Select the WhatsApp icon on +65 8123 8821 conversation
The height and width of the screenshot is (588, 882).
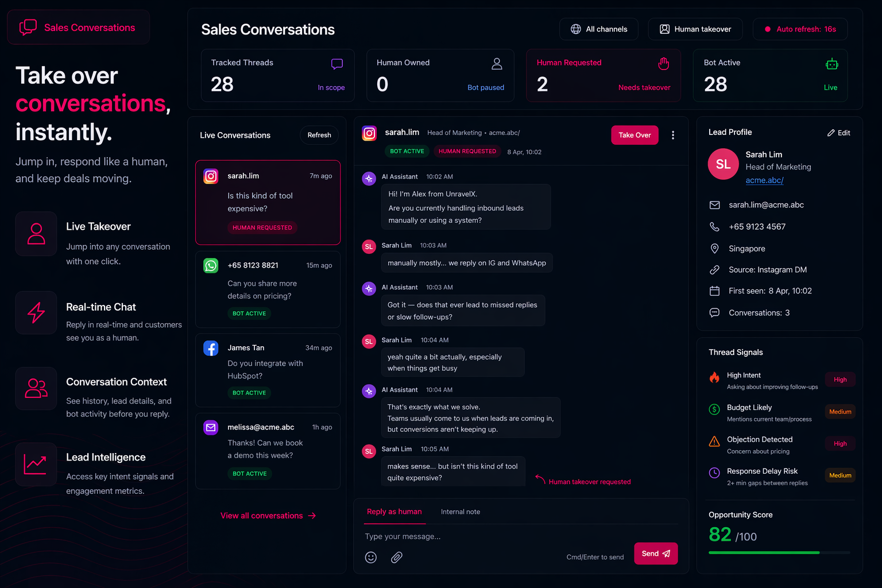pyautogui.click(x=211, y=265)
